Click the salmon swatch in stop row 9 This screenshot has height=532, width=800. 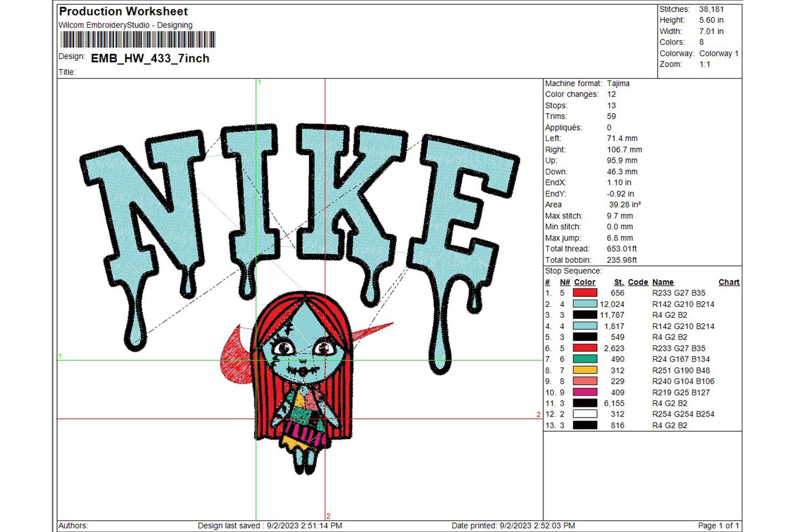point(585,381)
